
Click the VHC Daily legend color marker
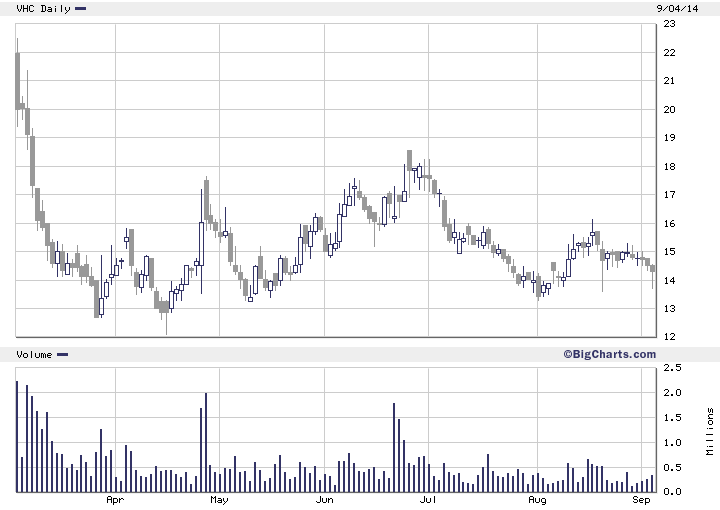(x=81, y=8)
